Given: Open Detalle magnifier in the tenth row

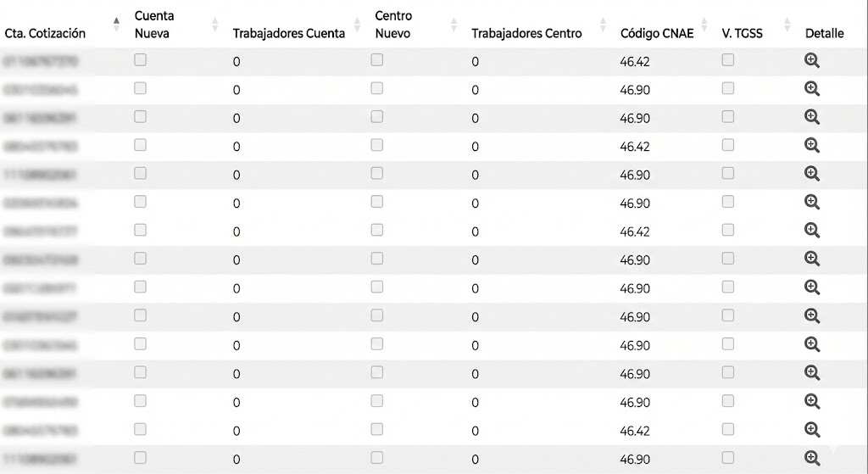Looking at the screenshot, I should [x=811, y=316].
